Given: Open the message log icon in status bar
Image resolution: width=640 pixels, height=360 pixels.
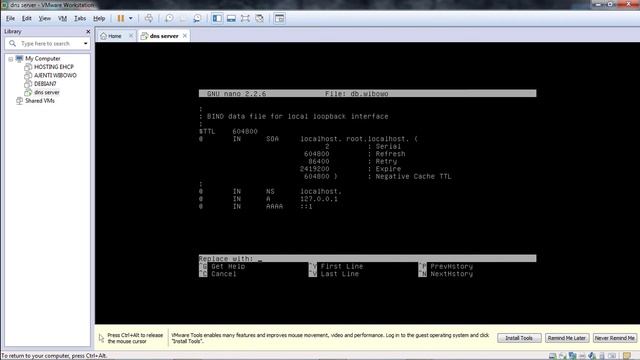Looking at the screenshot, I should (627, 356).
